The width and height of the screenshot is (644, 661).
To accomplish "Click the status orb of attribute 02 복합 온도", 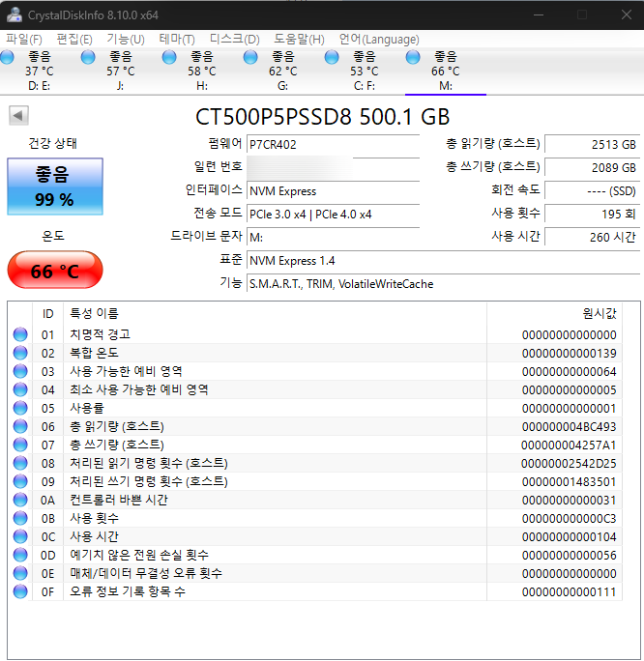I will pos(20,353).
